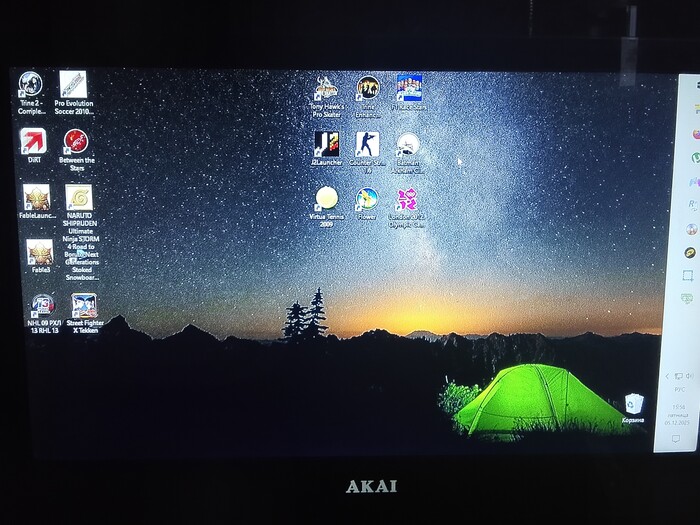Open the Trine 2 Complete desktop shortcut
The height and width of the screenshot is (525, 700).
(x=31, y=85)
